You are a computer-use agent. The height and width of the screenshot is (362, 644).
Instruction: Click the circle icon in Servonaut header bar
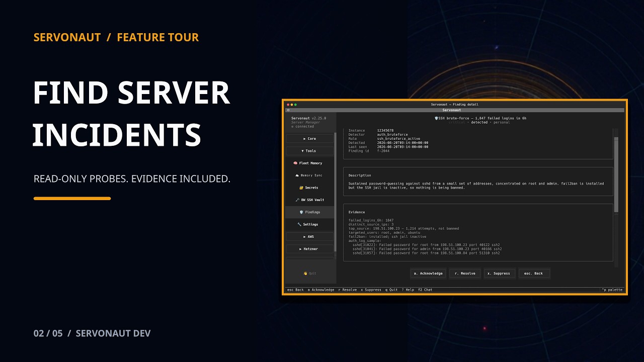click(x=288, y=110)
